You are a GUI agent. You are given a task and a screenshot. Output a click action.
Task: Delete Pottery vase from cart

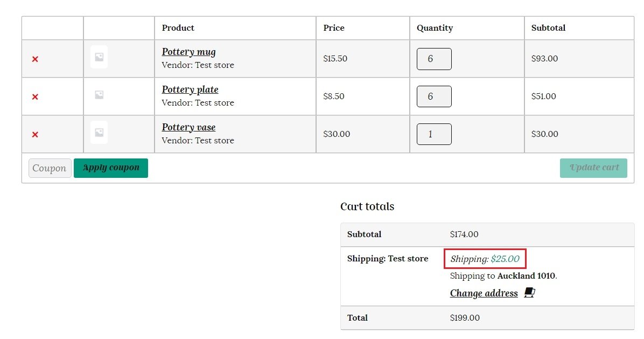tap(35, 135)
